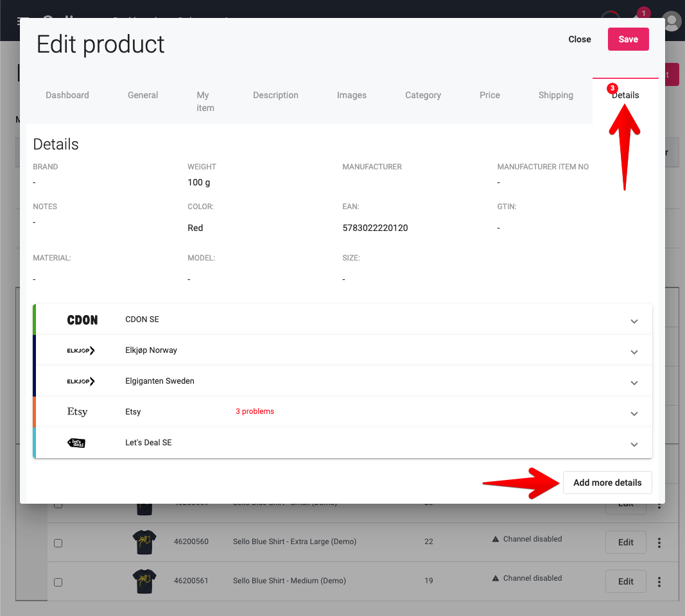This screenshot has height=616, width=685.
Task: Click product number 46200561
Action: [x=191, y=581]
